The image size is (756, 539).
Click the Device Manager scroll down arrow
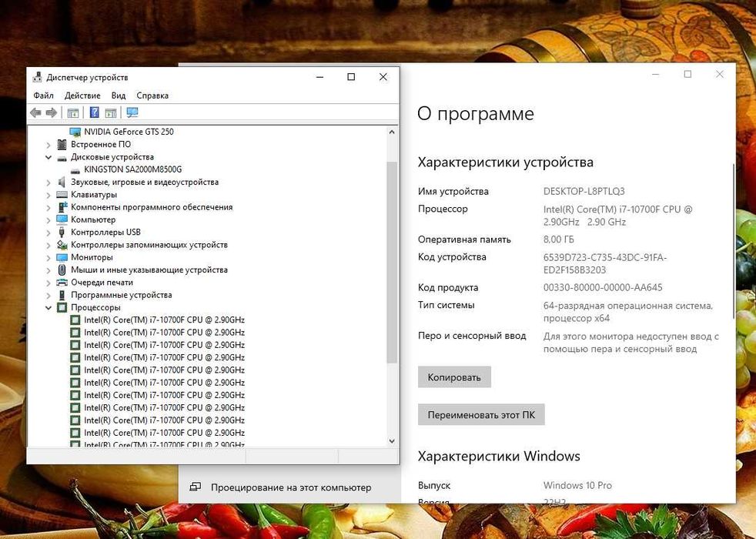(x=392, y=440)
